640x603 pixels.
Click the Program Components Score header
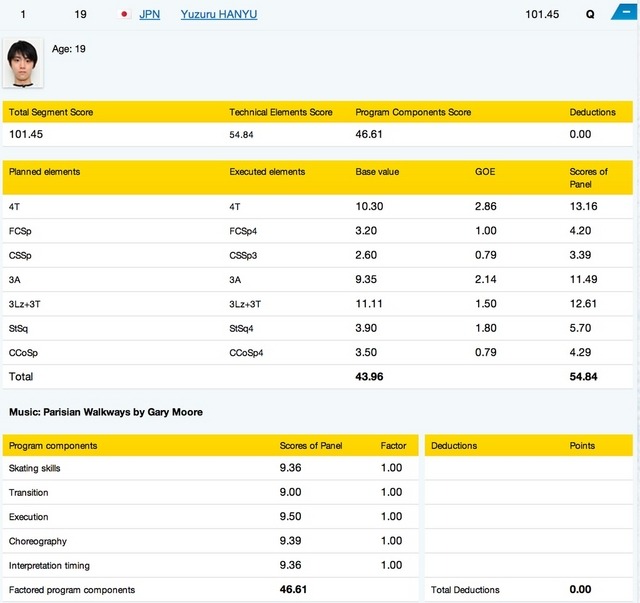pos(413,112)
